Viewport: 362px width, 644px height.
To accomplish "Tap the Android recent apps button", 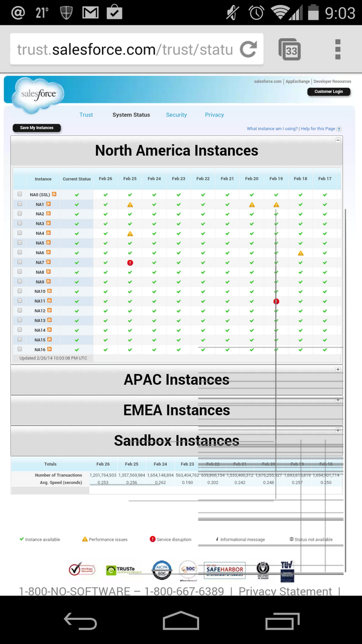I will 282,620.
